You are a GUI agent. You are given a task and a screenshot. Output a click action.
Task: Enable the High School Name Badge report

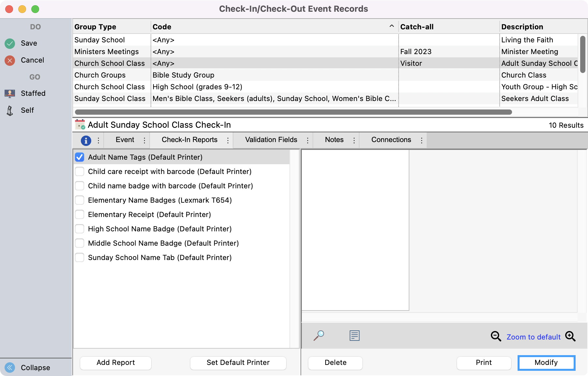pyautogui.click(x=80, y=229)
